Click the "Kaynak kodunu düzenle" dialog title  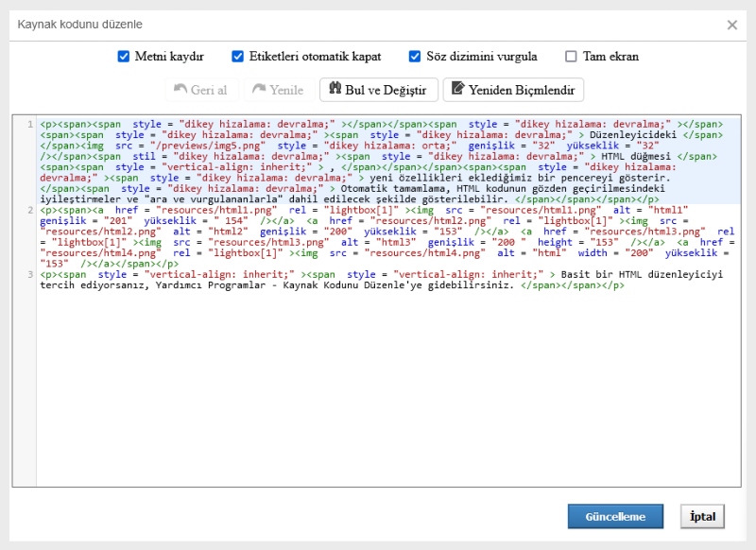pos(80,25)
